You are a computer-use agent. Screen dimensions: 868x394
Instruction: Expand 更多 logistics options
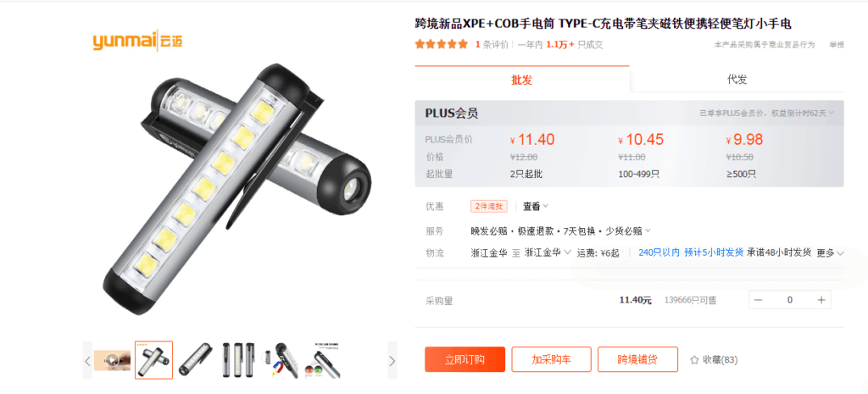tap(831, 252)
